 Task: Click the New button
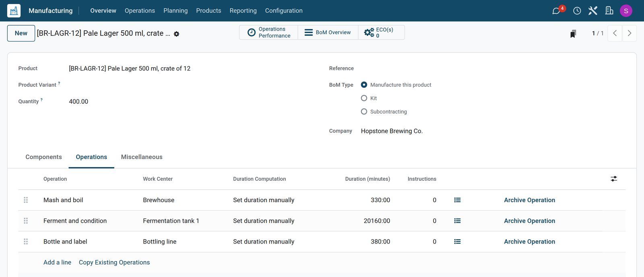tap(21, 33)
